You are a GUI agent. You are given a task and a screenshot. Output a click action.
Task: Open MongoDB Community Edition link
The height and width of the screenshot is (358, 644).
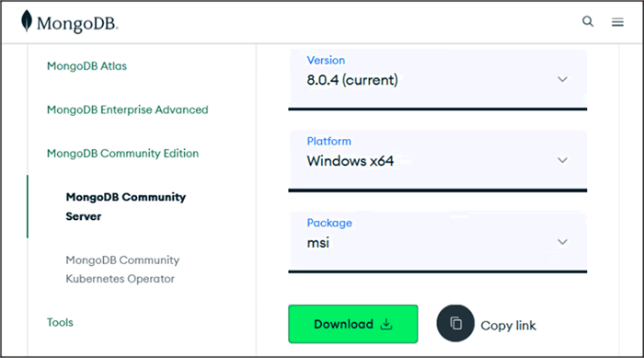(122, 154)
